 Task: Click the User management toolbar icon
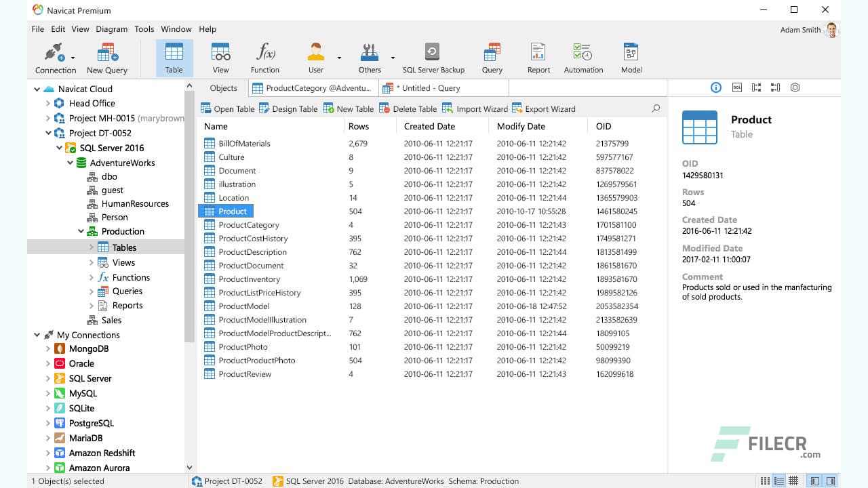pyautogui.click(x=315, y=57)
